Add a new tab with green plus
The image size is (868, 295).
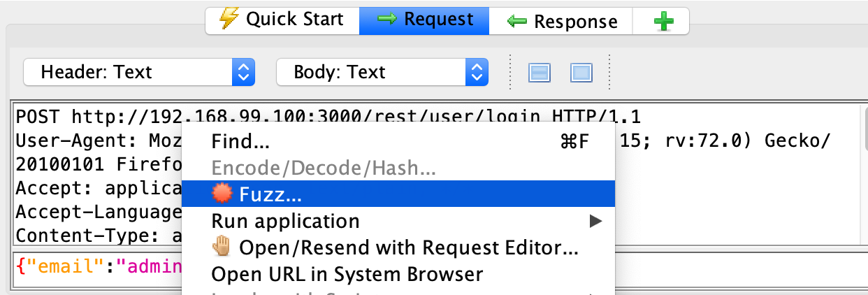663,20
